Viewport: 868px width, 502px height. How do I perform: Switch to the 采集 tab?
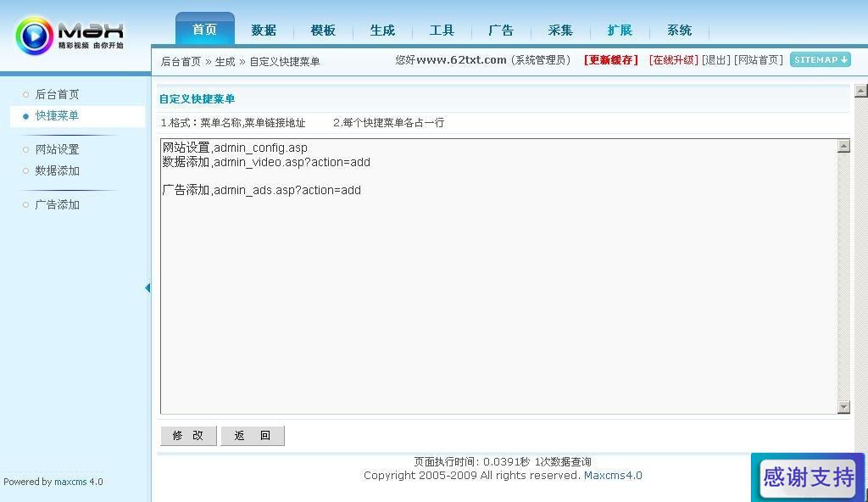coord(560,30)
